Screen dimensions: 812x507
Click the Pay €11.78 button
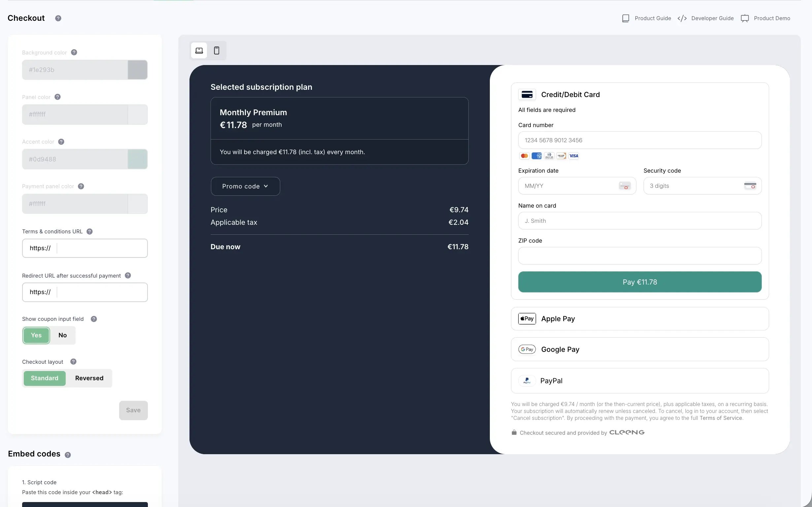tap(640, 282)
